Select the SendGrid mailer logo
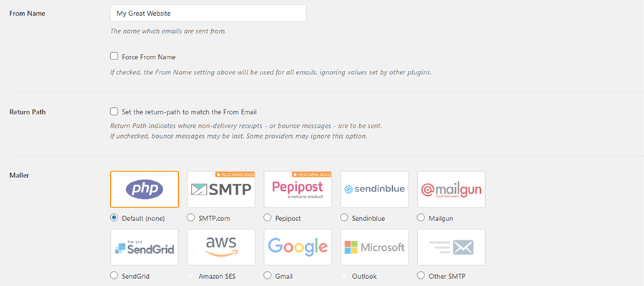This screenshot has width=644, height=286. (x=145, y=247)
